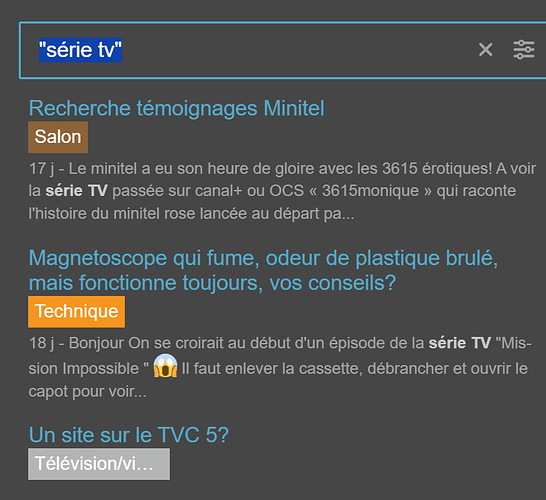Click the screaming face emoji in excerpt
The image size is (546, 500).
click(x=165, y=366)
